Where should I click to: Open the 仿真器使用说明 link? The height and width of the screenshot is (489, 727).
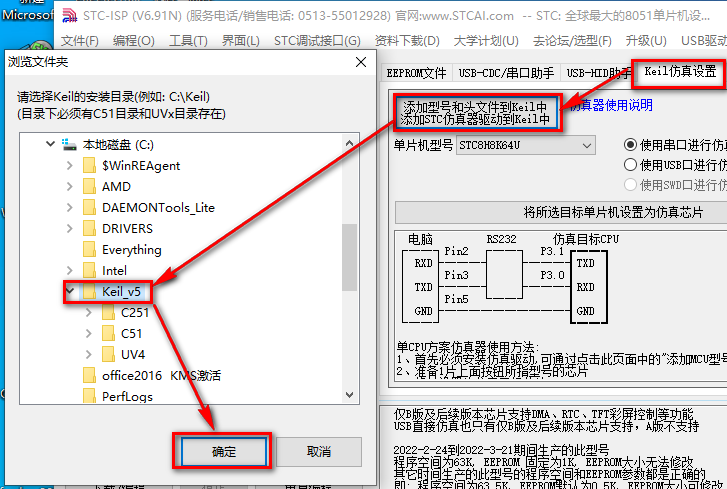611,105
